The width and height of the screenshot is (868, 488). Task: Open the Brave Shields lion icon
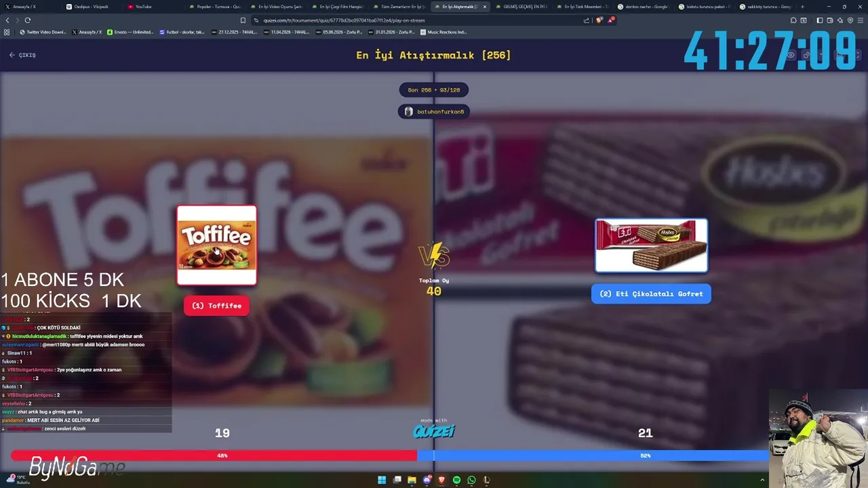[x=599, y=20]
